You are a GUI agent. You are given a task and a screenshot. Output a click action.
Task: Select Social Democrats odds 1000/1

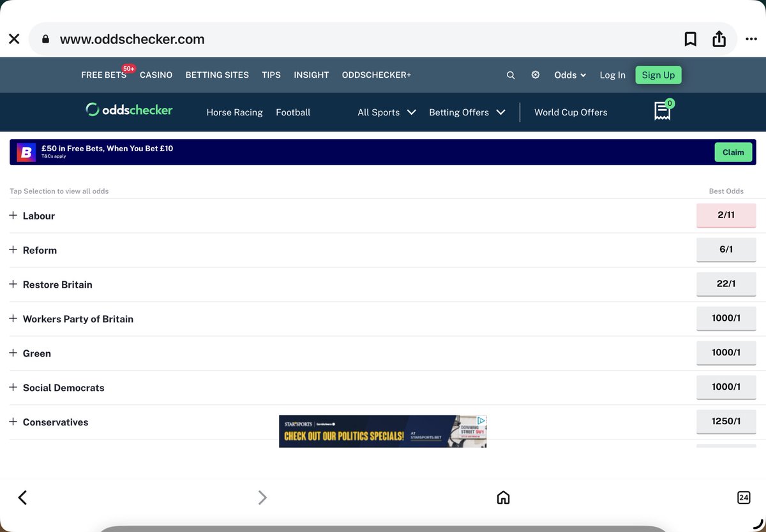[x=726, y=387]
